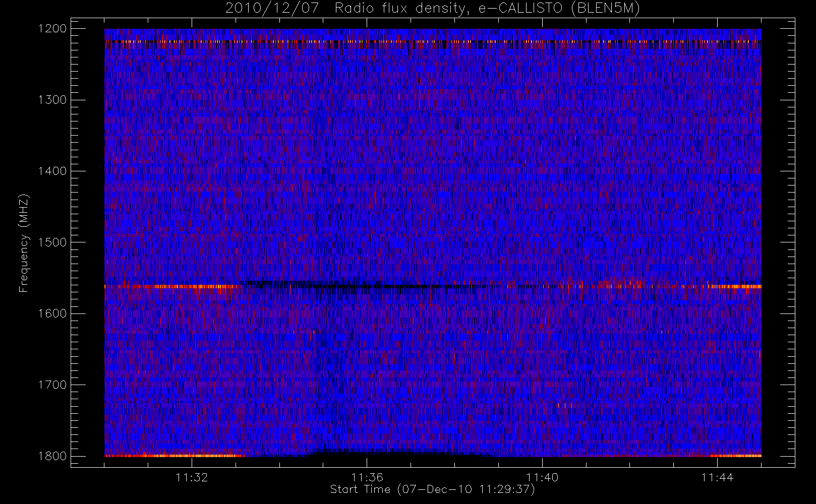Click the plot title mentioning e-CALLISTO (BLEN5M)

pyautogui.click(x=433, y=9)
